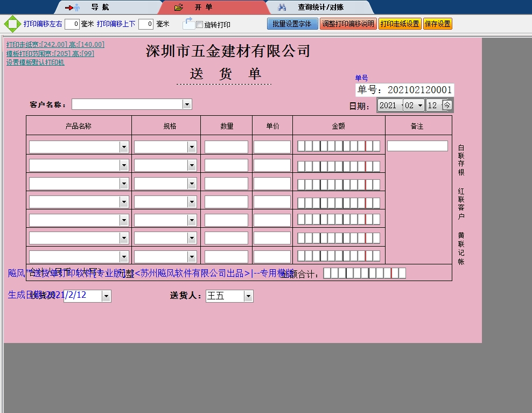Open the first 规格 specification dropdown
Viewport: 532px width, 413px height.
point(192,145)
